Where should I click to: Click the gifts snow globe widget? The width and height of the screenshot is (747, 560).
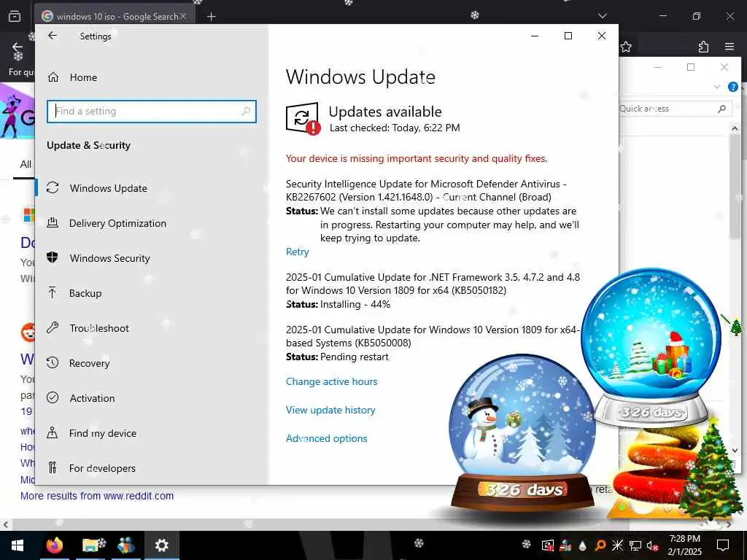click(x=651, y=348)
